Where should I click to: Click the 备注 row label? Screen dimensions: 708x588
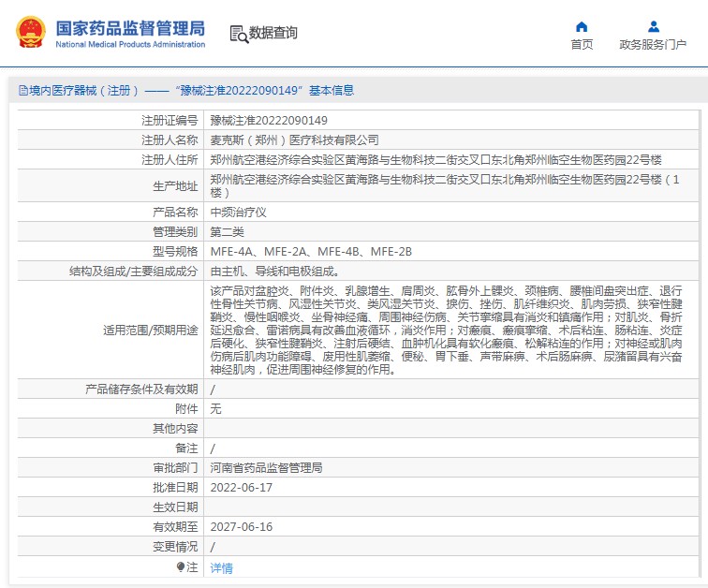pyautogui.click(x=186, y=448)
